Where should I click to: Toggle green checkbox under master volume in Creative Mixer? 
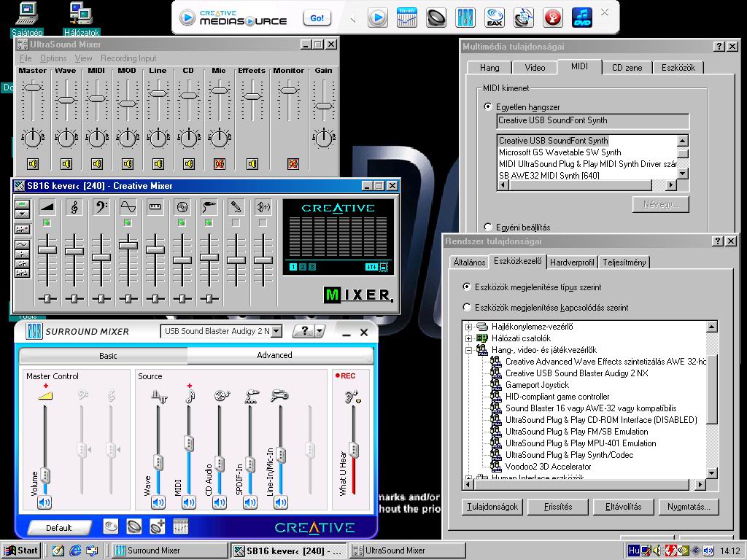click(x=47, y=222)
